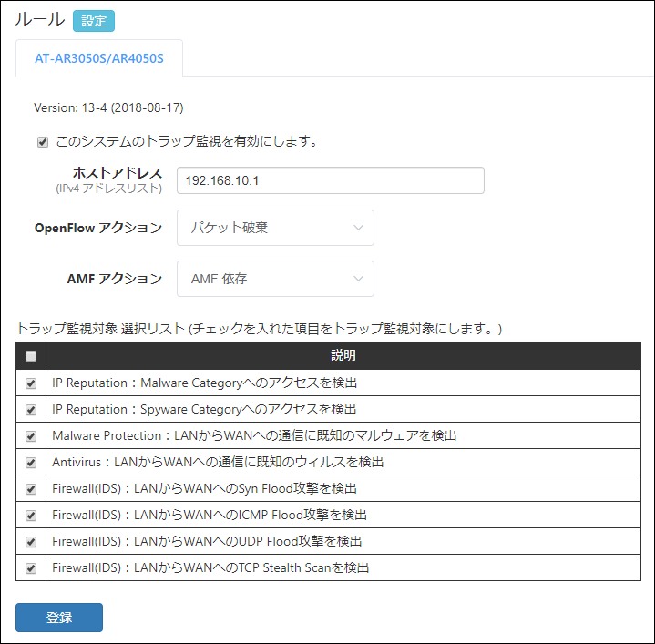Image resolution: width=655 pixels, height=644 pixels.
Task: Toggle the select-all checkbox in table header
Action: point(31,356)
